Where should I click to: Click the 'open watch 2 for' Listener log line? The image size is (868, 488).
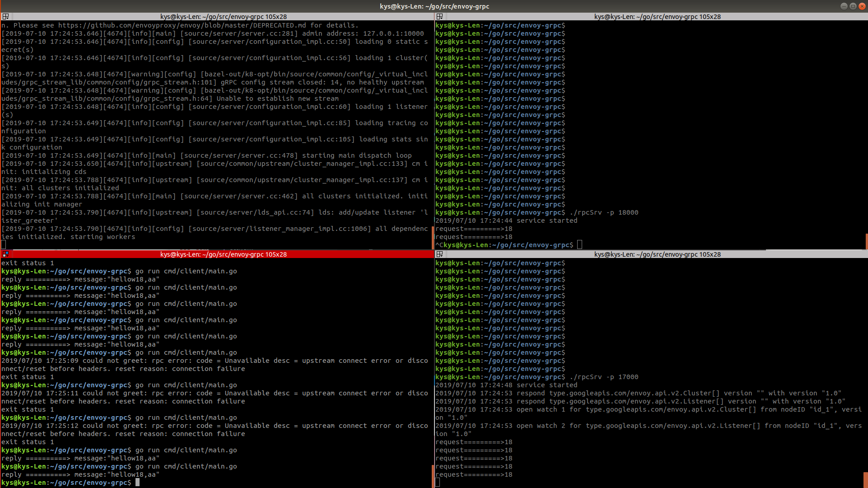click(649, 430)
